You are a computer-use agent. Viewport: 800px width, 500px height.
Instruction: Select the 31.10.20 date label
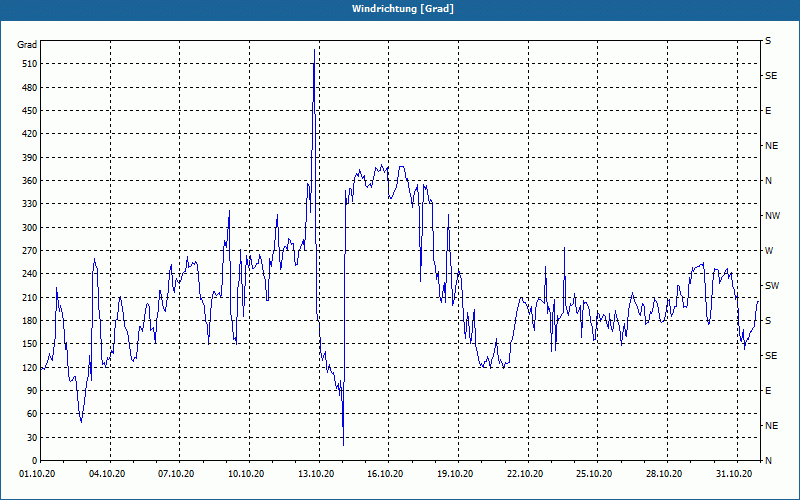coord(734,474)
